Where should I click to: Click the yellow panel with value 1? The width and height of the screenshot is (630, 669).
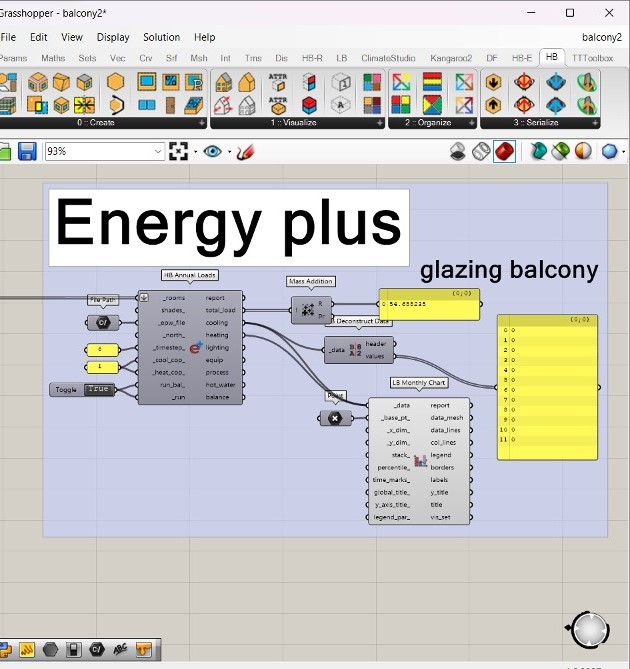(102, 367)
